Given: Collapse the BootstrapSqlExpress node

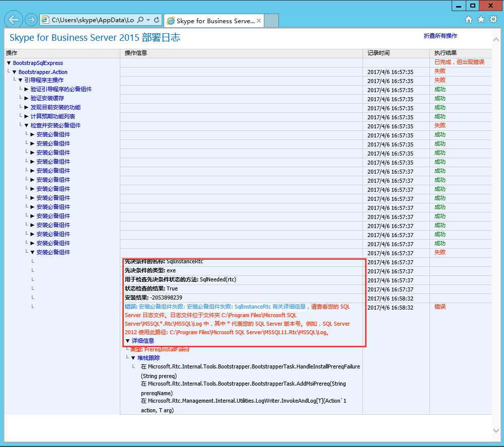Looking at the screenshot, I should 9,63.
